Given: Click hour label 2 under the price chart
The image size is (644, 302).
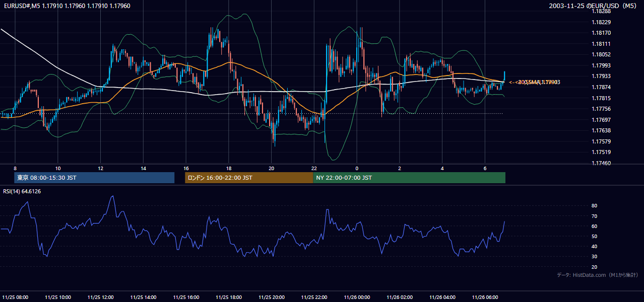Looking at the screenshot, I should [x=400, y=168].
